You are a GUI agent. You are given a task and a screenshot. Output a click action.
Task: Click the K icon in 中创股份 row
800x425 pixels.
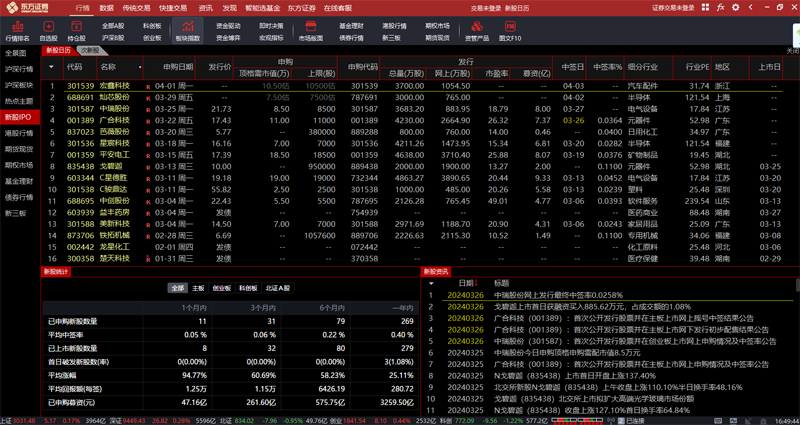(148, 202)
